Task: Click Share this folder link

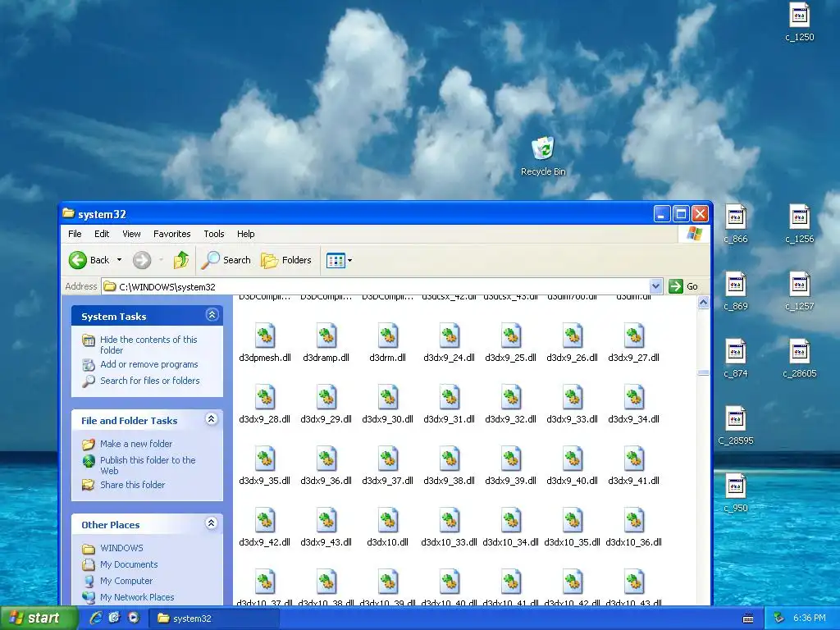Action: (132, 485)
